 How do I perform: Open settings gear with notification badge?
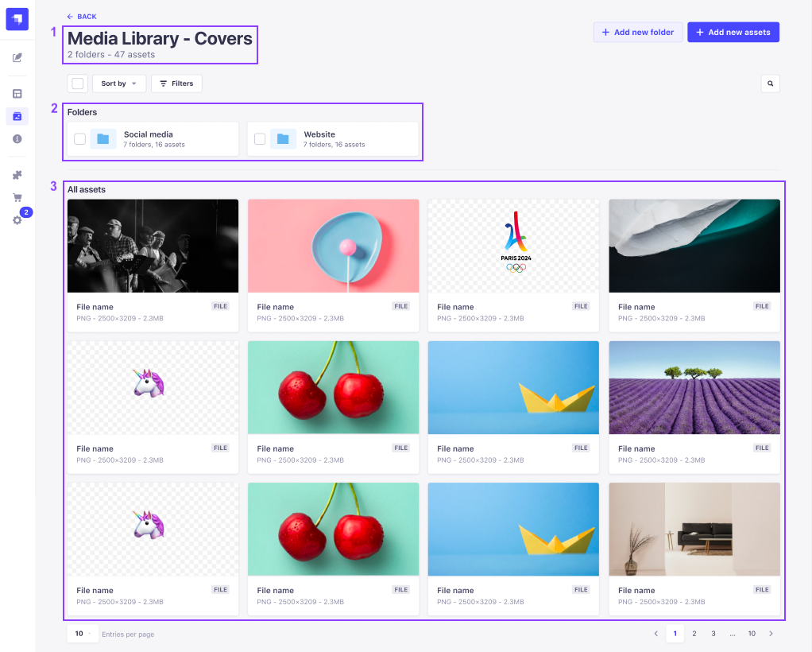tap(17, 220)
